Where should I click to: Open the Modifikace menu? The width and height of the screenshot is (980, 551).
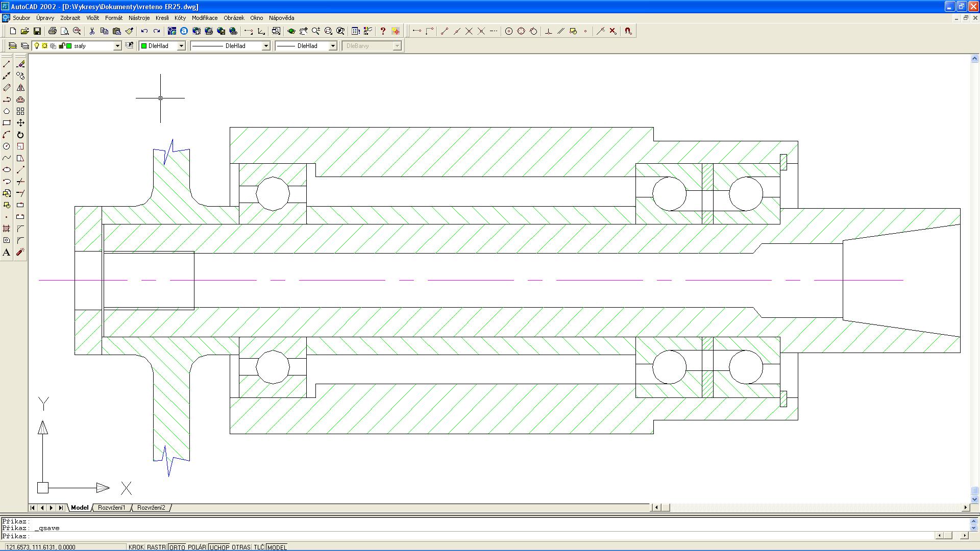[x=204, y=18]
